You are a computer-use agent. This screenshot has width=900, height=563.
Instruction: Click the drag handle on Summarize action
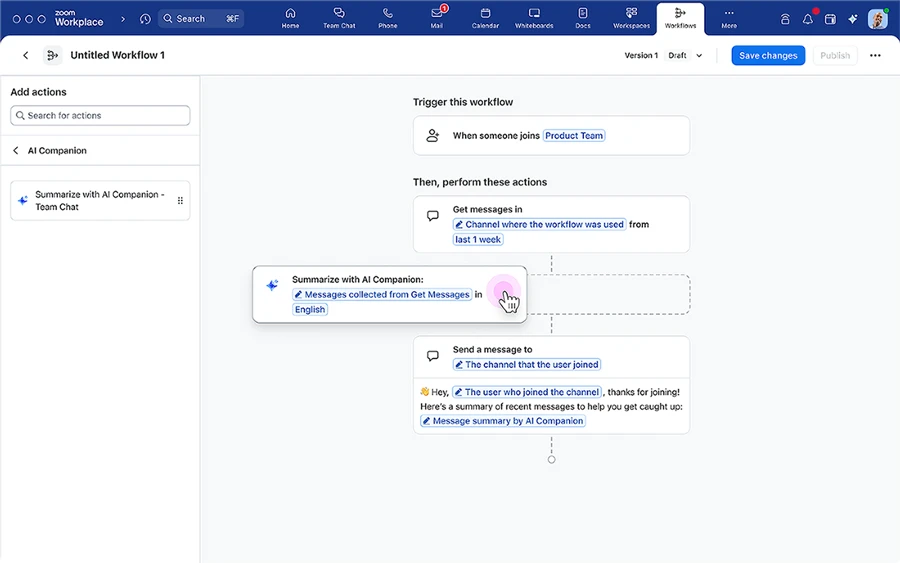180,201
